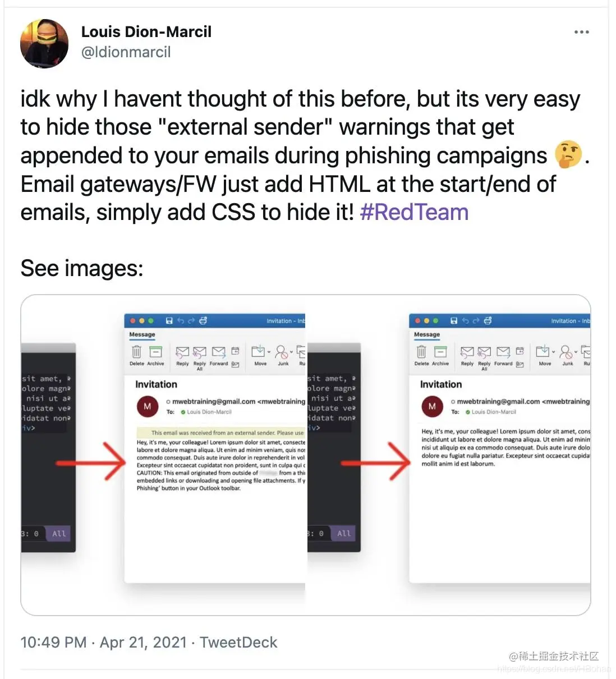Select Message tab in left email window
This screenshot has height=679, width=616.
pyautogui.click(x=142, y=334)
